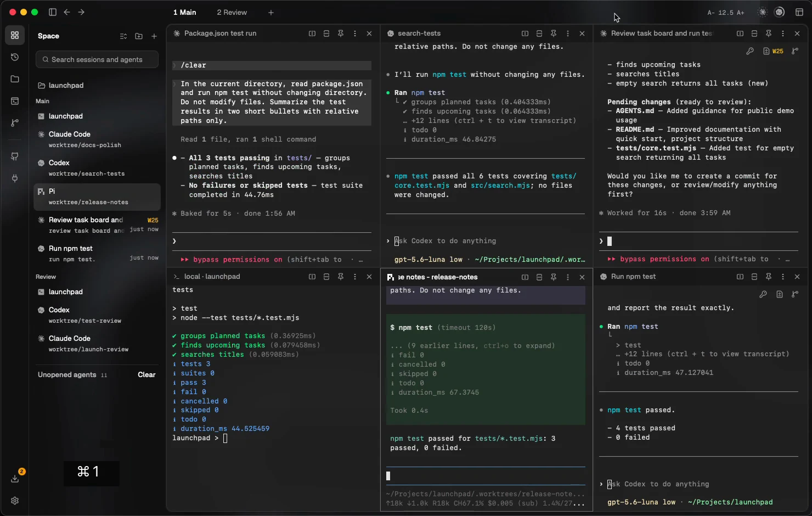Click the Codex progress ring icon top right
The width and height of the screenshot is (812, 516).
pyautogui.click(x=779, y=12)
